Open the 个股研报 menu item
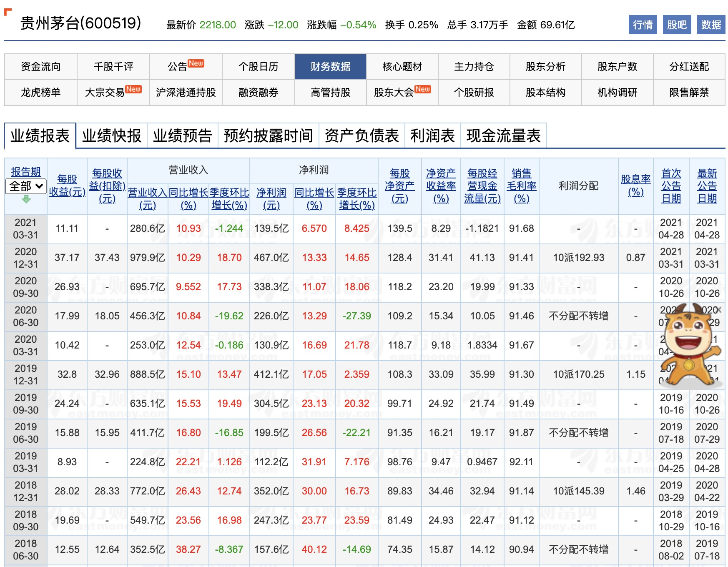Image resolution: width=728 pixels, height=567 pixels. point(474,93)
